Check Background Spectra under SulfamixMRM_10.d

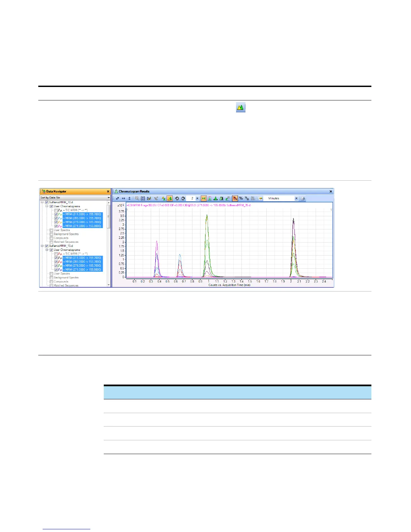[51, 234]
